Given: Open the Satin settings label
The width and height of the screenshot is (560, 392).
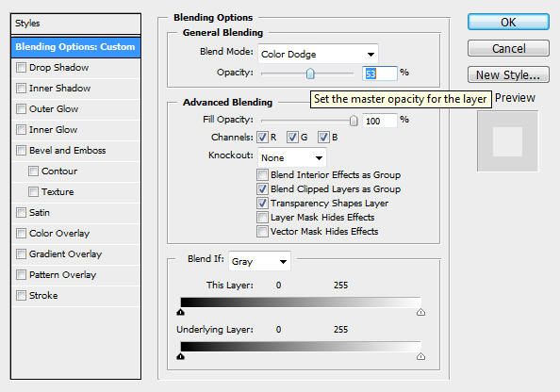Looking at the screenshot, I should click(x=40, y=212).
